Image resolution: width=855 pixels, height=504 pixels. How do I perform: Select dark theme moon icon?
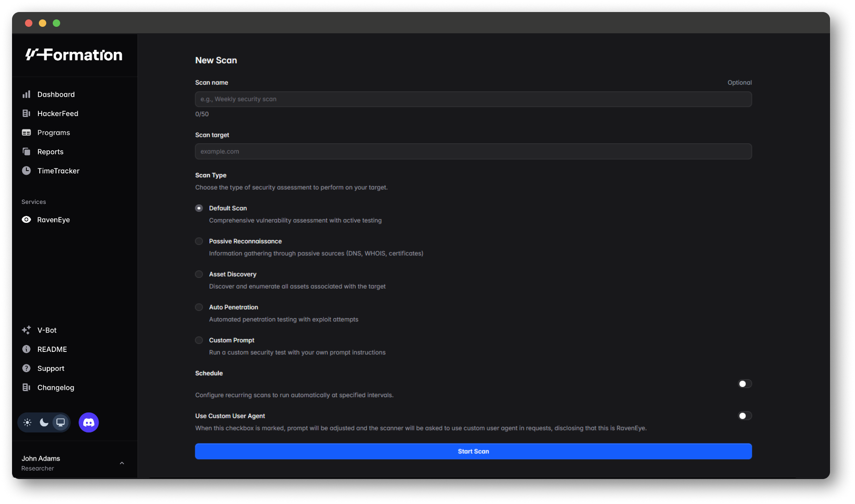coord(44,423)
